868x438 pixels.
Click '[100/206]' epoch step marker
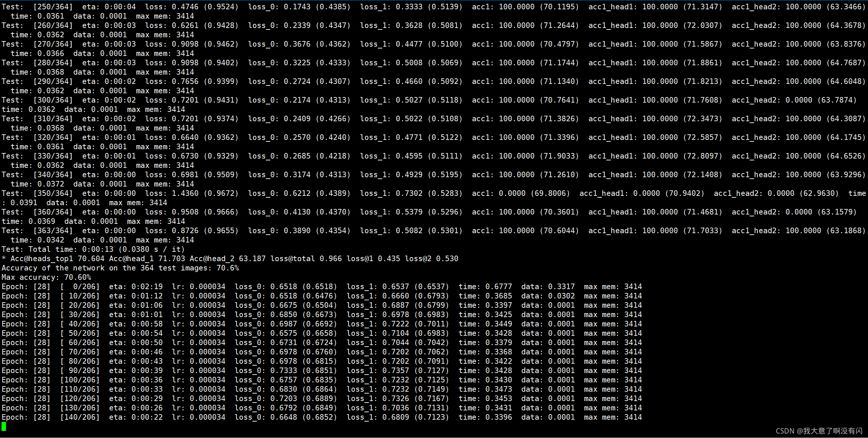80,380
